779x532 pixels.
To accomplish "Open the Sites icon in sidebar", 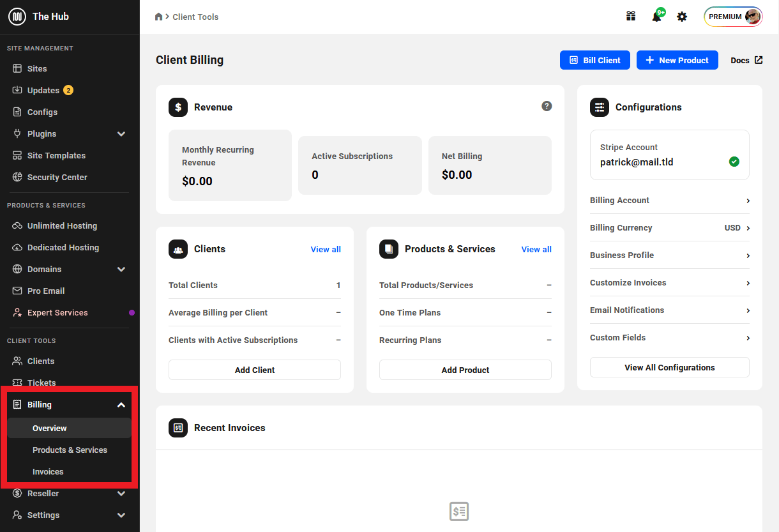I will coord(17,68).
